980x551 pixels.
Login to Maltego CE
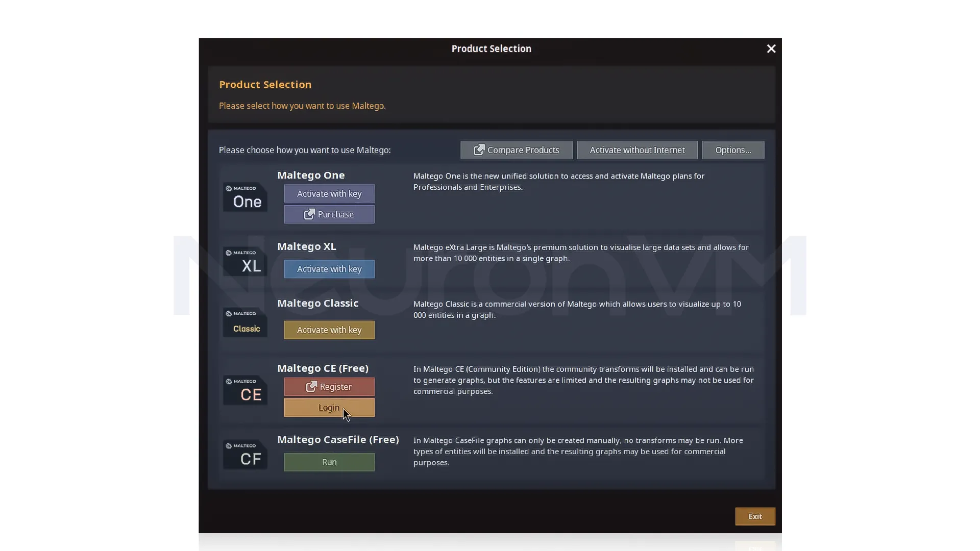pyautogui.click(x=329, y=408)
